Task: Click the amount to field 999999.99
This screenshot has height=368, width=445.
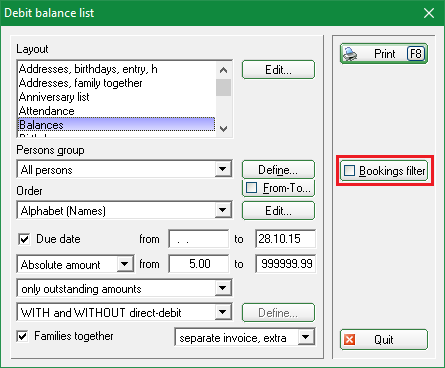Action: (x=286, y=264)
